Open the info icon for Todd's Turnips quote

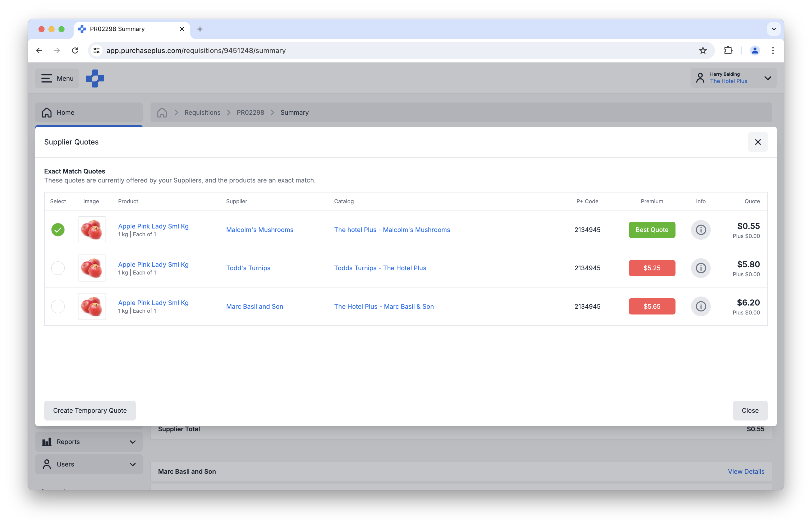point(700,268)
